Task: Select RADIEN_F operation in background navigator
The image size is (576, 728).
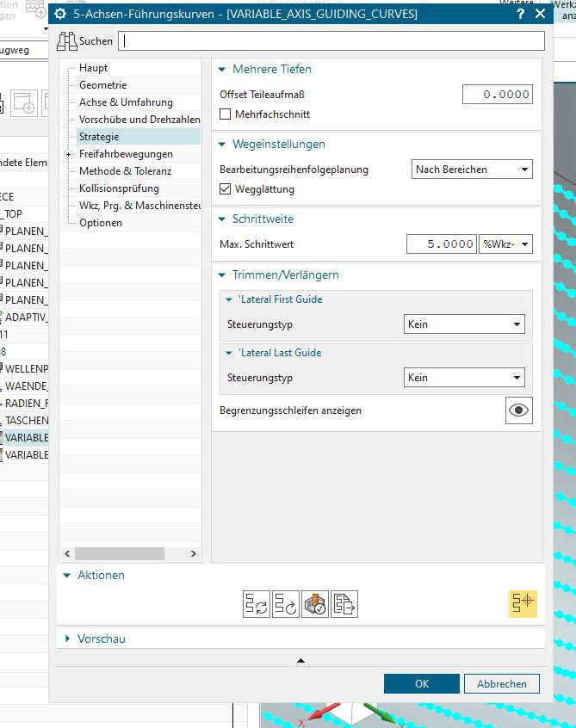Action: point(27,404)
